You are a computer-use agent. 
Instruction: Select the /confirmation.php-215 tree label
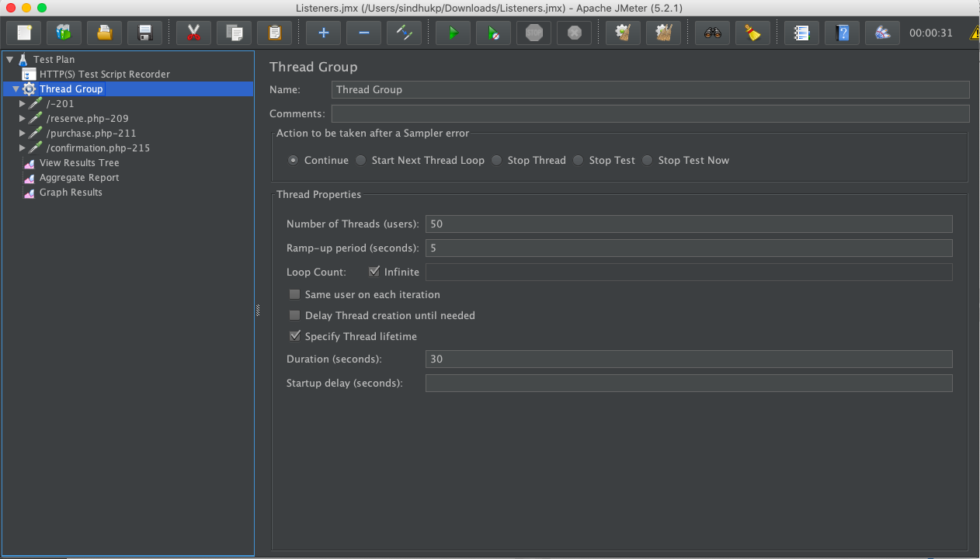(x=98, y=148)
